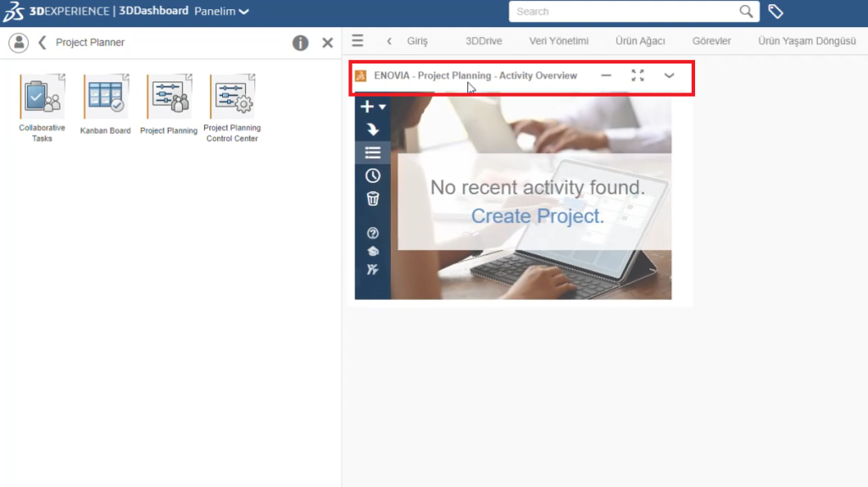
Task: Click the clock recent activity icon
Action: coord(372,176)
